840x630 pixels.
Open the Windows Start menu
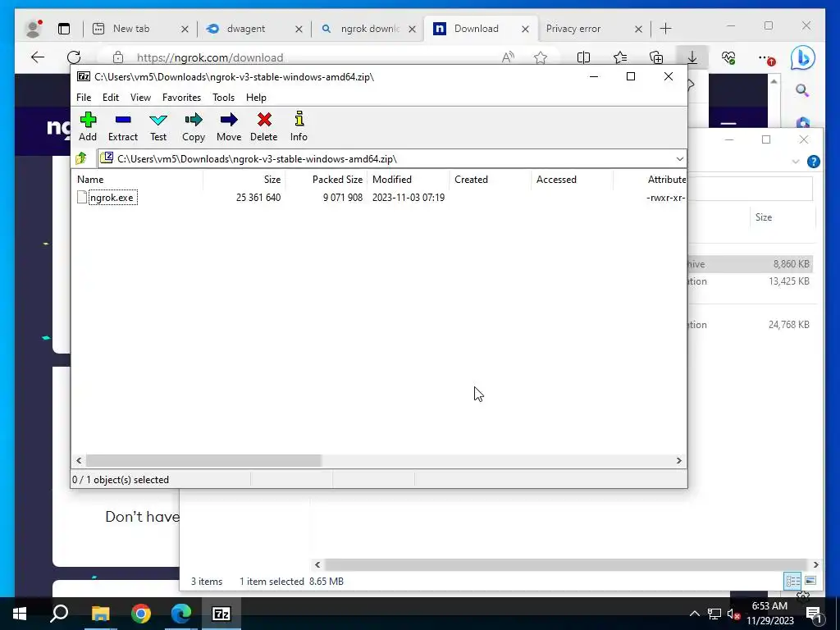pos(20,614)
